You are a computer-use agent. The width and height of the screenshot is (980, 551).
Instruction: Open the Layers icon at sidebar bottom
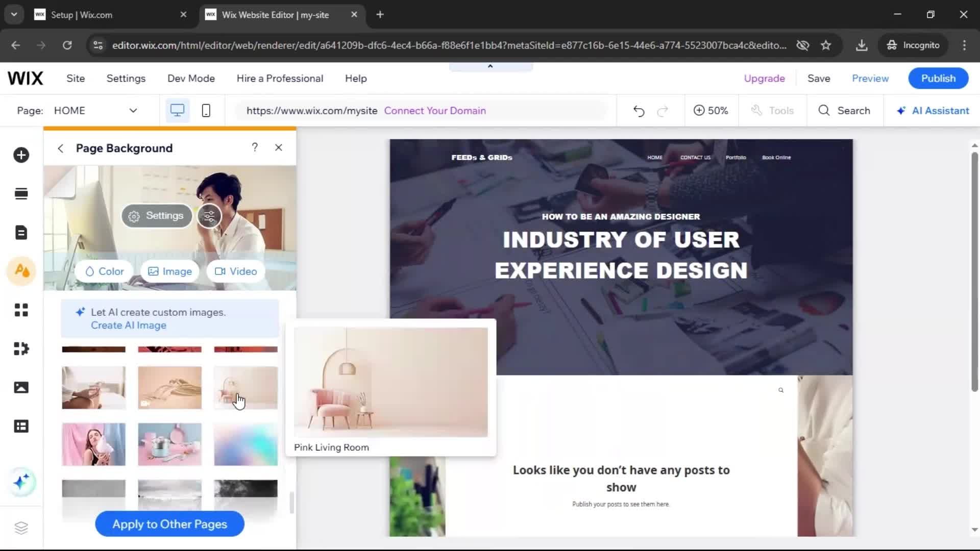click(x=21, y=528)
